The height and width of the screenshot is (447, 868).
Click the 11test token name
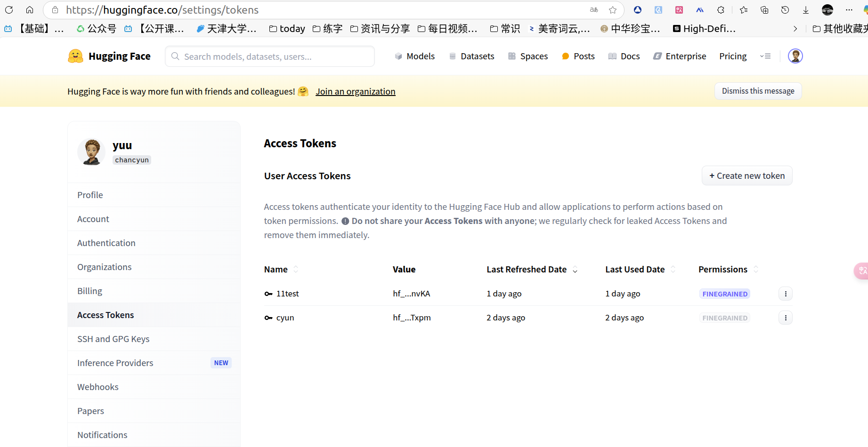(x=287, y=294)
